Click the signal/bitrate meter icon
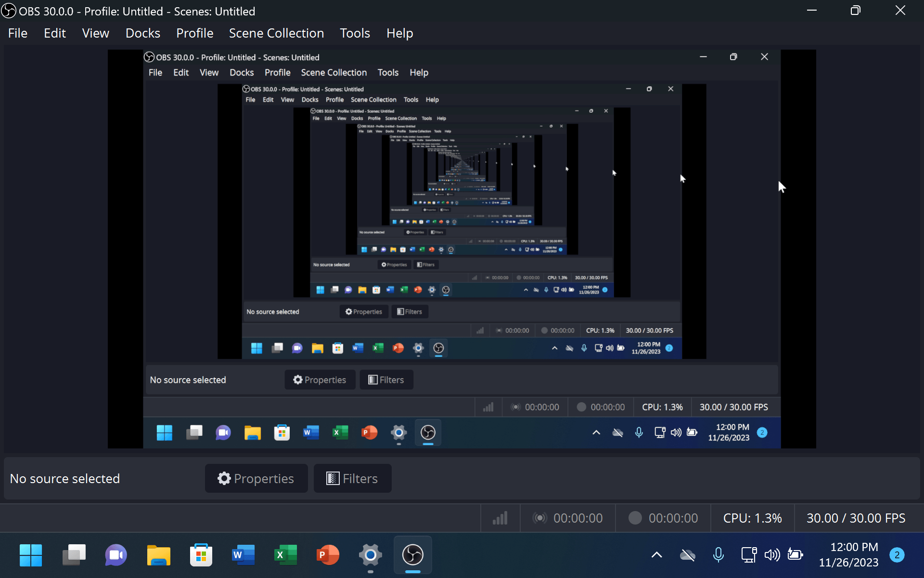924x578 pixels. pos(500,518)
